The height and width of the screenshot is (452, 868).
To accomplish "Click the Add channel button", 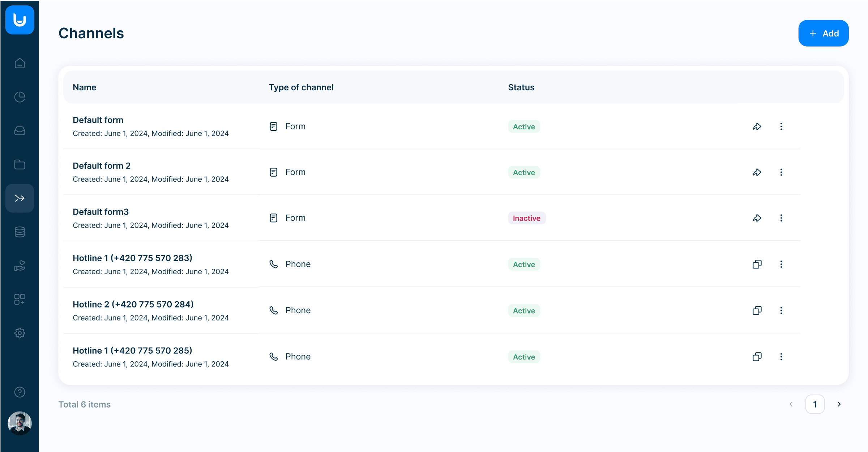I will click(x=823, y=33).
